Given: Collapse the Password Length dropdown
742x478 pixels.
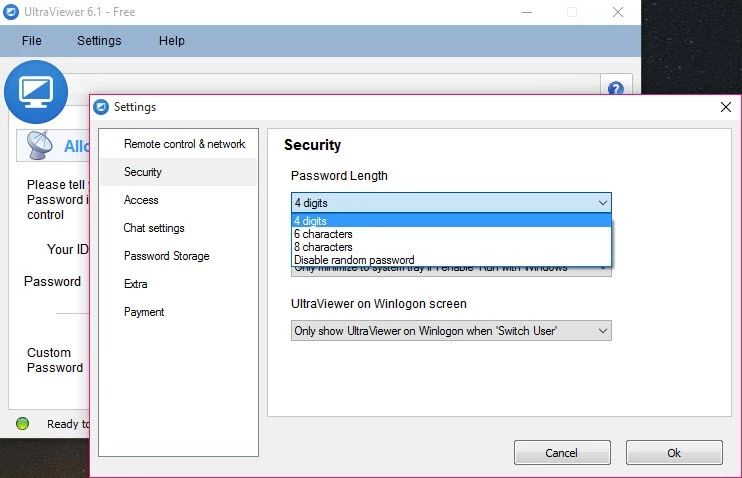Looking at the screenshot, I should [602, 203].
